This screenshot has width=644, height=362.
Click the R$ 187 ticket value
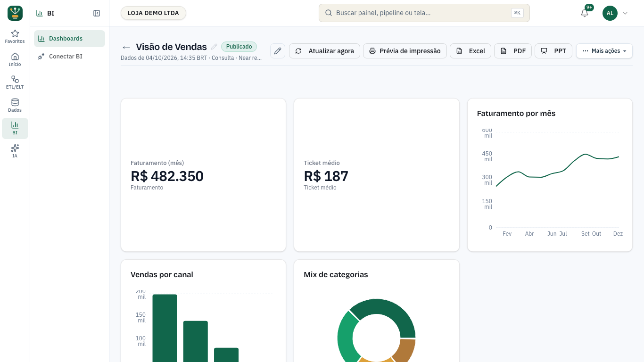[x=326, y=176]
